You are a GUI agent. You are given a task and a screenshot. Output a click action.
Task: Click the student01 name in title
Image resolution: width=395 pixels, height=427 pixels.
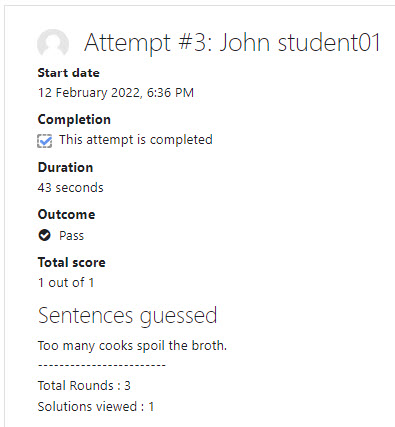[329, 43]
